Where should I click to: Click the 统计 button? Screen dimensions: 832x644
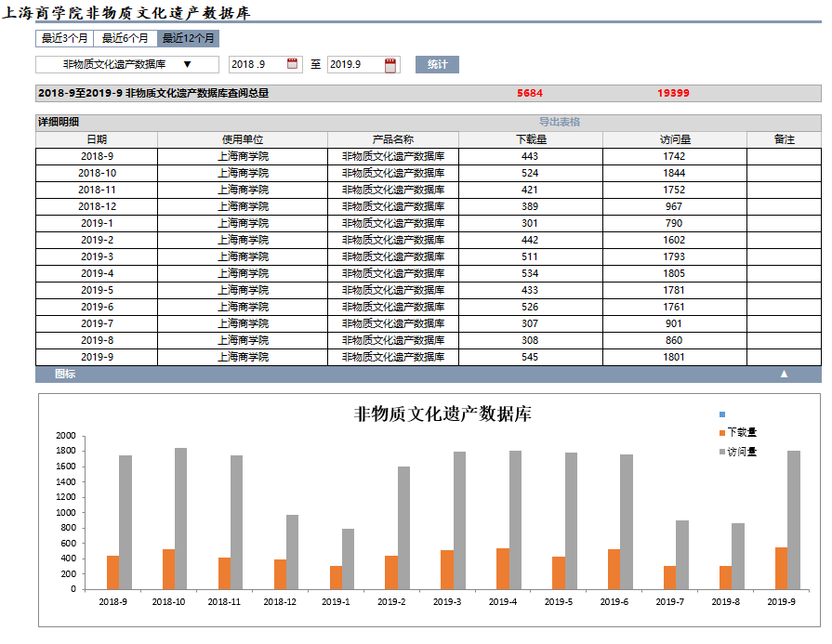click(x=437, y=64)
